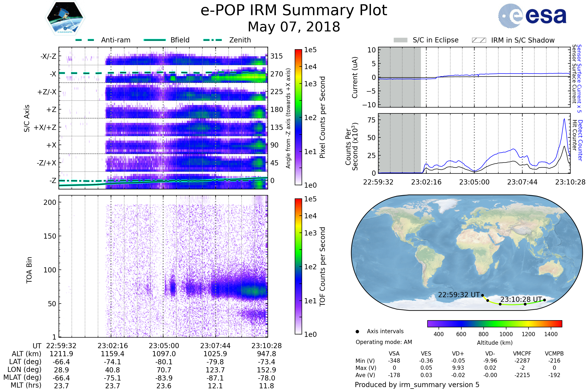
Task: Click the 23:10:28 UT end point on map
Action: coord(544,300)
